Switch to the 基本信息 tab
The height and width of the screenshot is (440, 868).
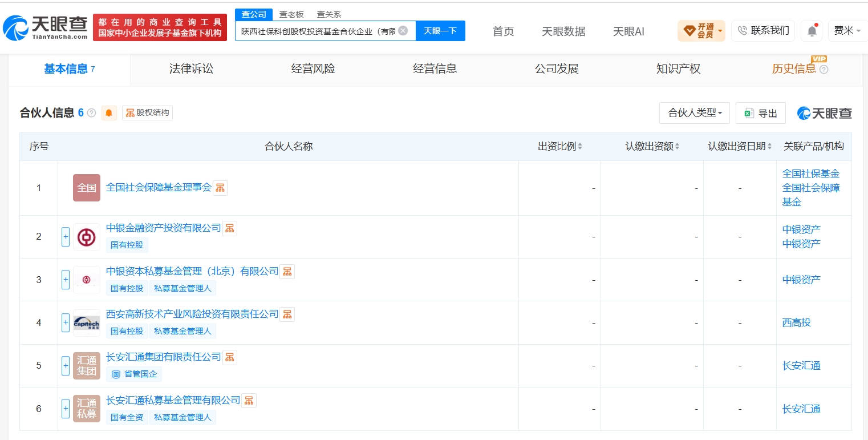tap(70, 69)
